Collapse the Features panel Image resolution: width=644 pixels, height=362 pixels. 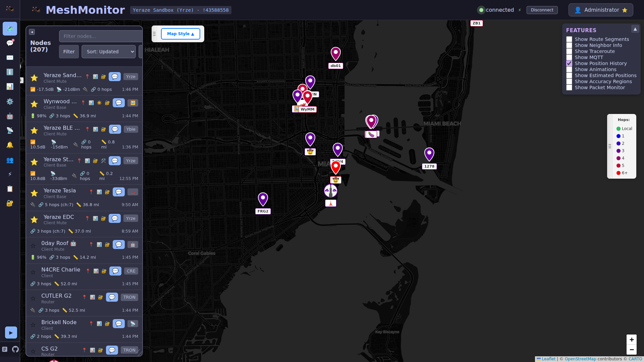(x=636, y=29)
